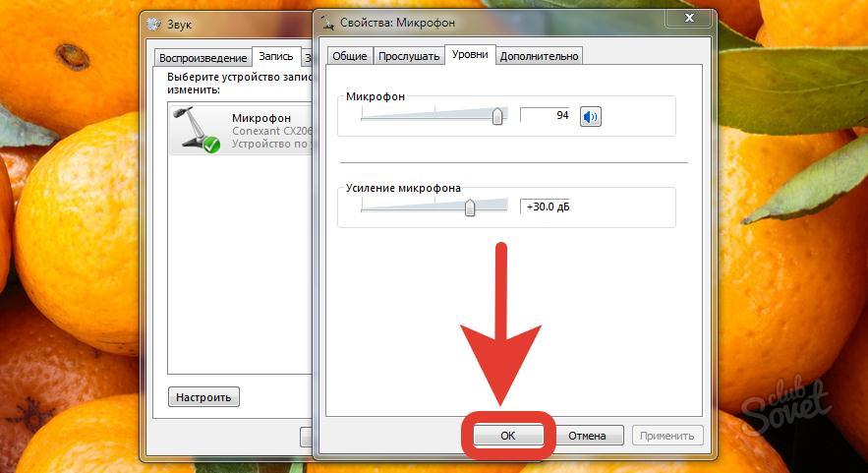Click the Усиление микрофона slider handle
The width and height of the screenshot is (868, 473).
pos(470,207)
